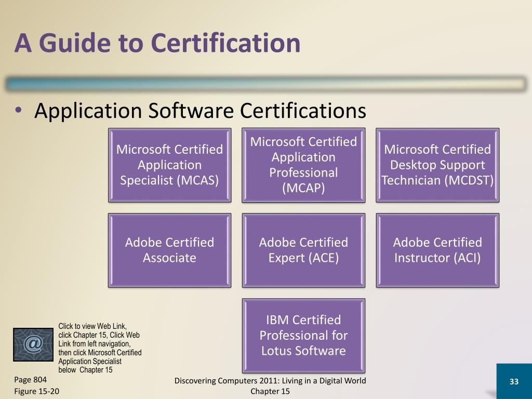Click the @ Web Link spider-web icon

pos(33,344)
